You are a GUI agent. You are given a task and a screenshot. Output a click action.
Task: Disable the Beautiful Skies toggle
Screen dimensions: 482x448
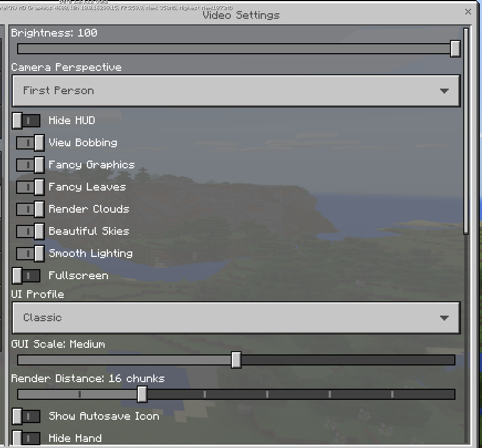coord(30,231)
